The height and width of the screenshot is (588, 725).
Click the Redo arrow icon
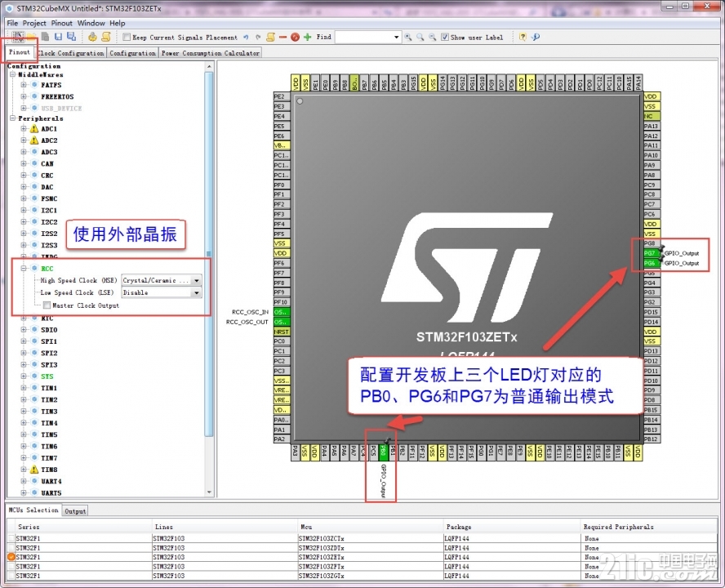click(258, 37)
